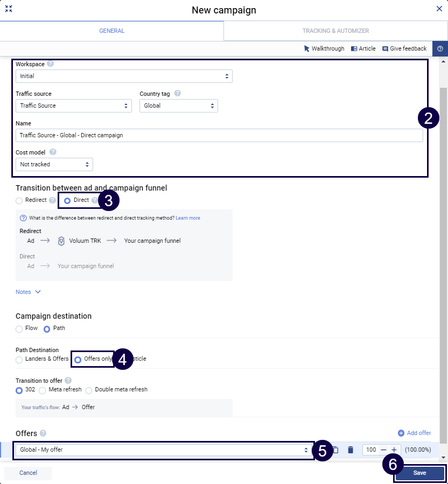Switch to the Tracking & Automizer tab
This screenshot has height=484, width=448.
335,31
